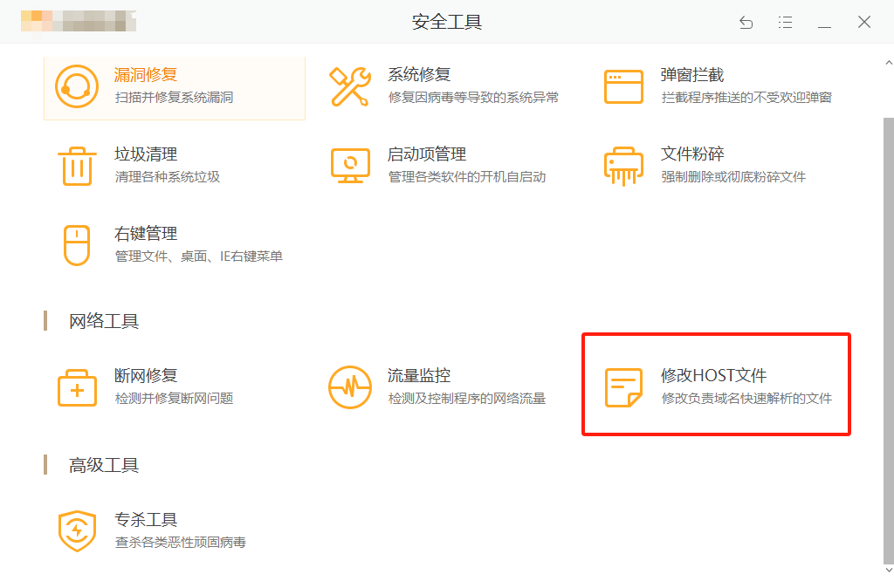Click description 查杀各类恶性顽固病毒
Image resolution: width=894 pixels, height=588 pixels.
(180, 542)
